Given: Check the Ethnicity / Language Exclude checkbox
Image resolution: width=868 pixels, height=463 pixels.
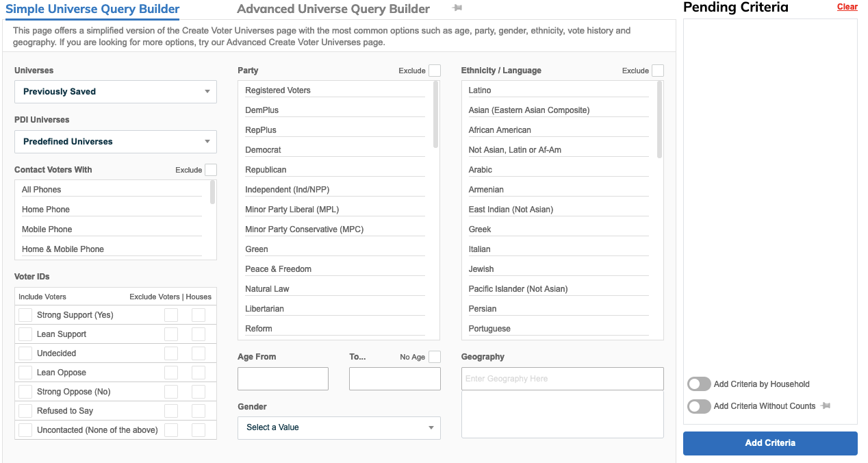Looking at the screenshot, I should pyautogui.click(x=658, y=71).
